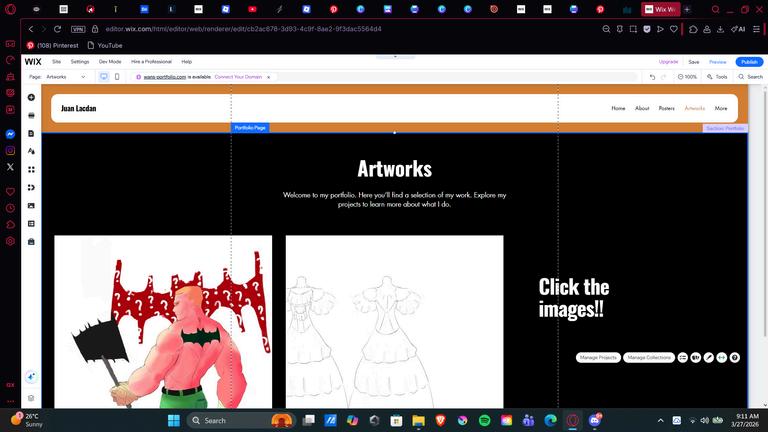Image resolution: width=768 pixels, height=432 pixels.
Task: Open portfolio design pen icon
Action: click(x=709, y=358)
